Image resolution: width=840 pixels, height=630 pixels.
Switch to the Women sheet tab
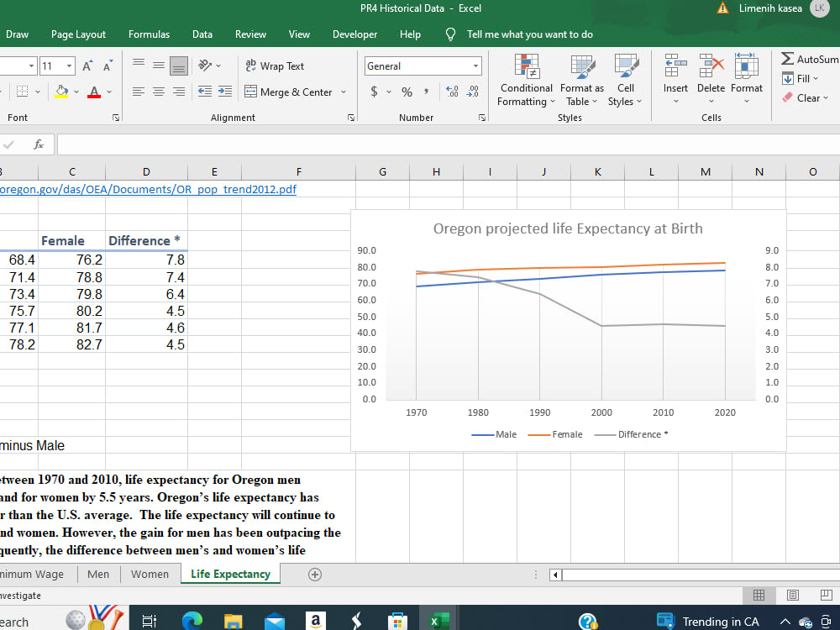(150, 575)
